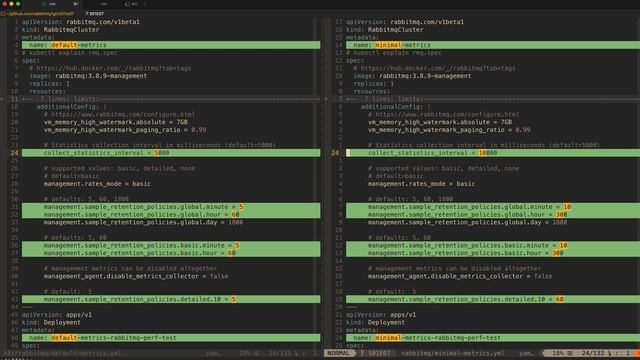Expand the folded limits lines in minimal-metrics pane
This screenshot has width=640, height=360.
(493, 99)
